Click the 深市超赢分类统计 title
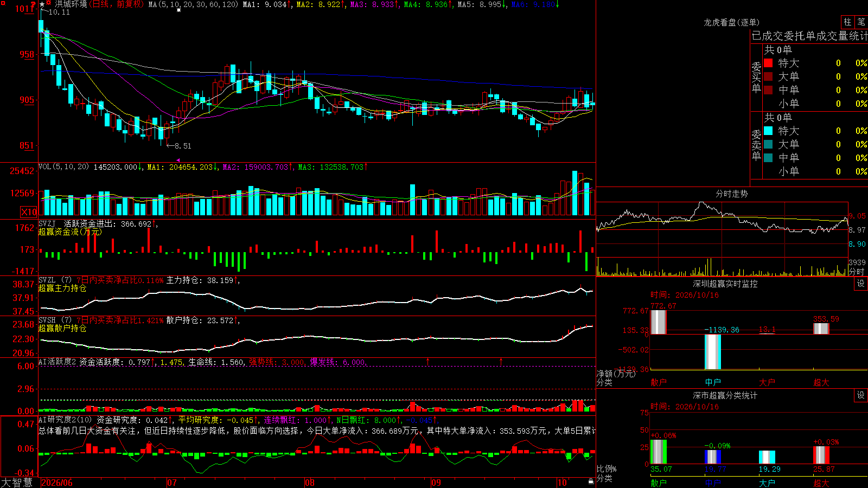The image size is (868, 488). tap(725, 395)
